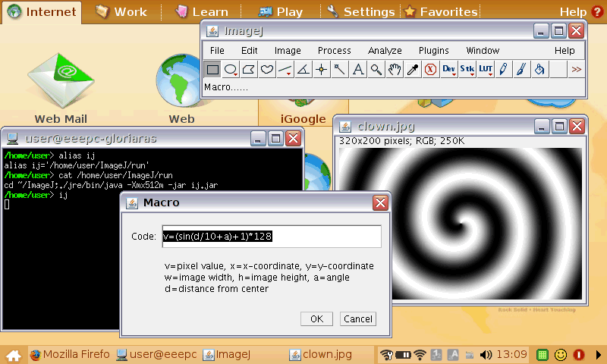The width and height of the screenshot is (607, 364).
Task: Close the Macro dialog with the X
Action: 380,202
